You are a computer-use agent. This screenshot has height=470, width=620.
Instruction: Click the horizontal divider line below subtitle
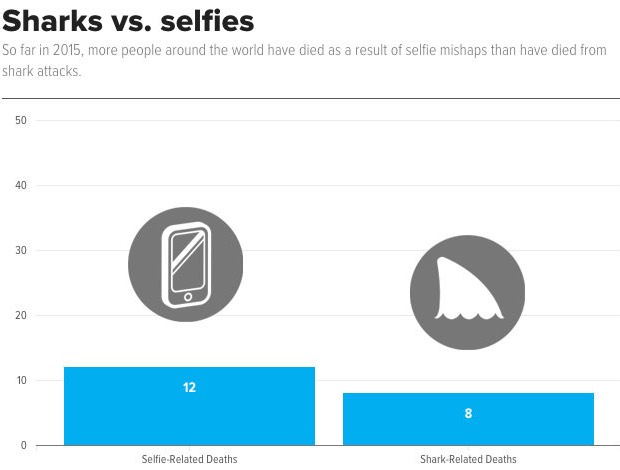click(310, 98)
